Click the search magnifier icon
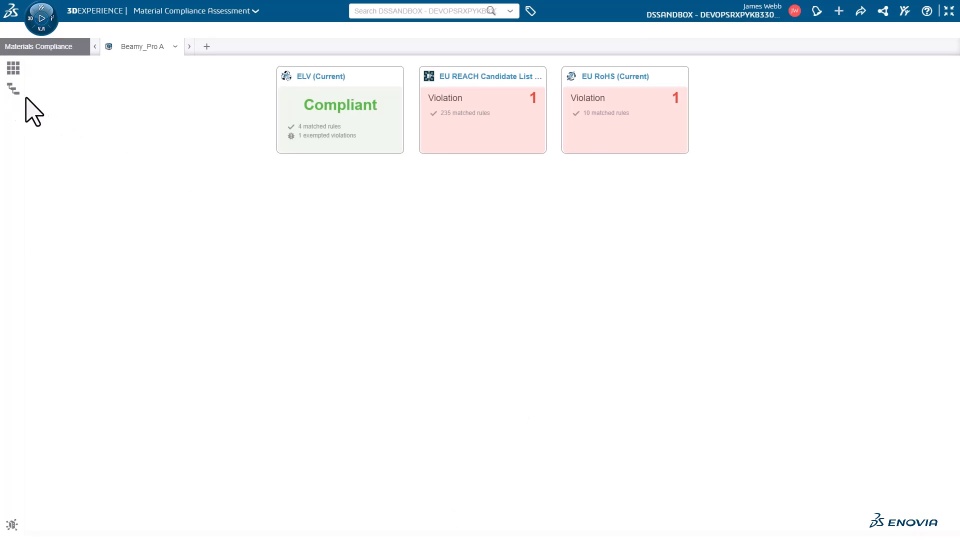This screenshot has width=960, height=540. 491,11
